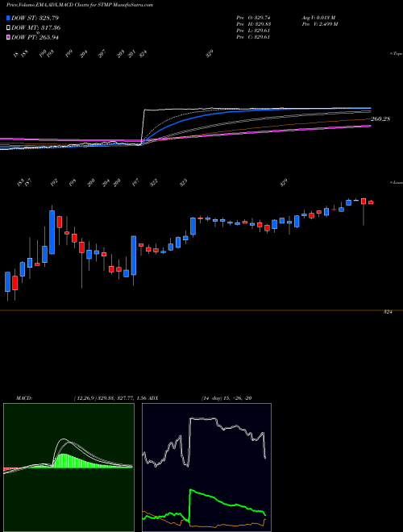
Task: Click the 329 label above the candles
Action: tap(284, 183)
